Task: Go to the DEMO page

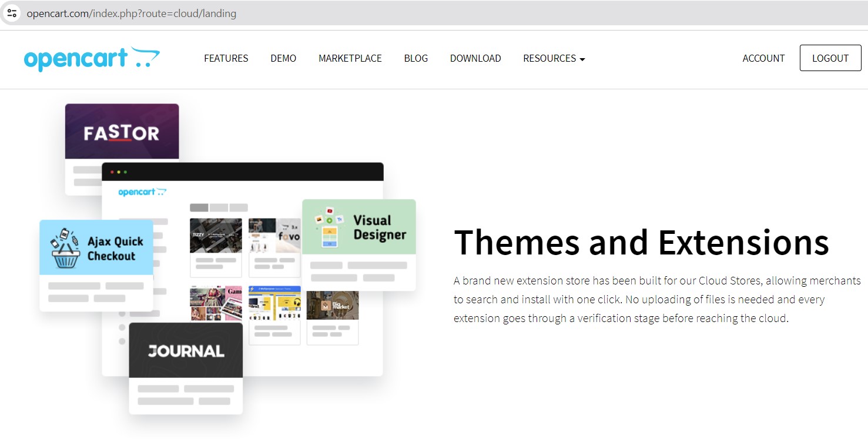Action: (283, 58)
